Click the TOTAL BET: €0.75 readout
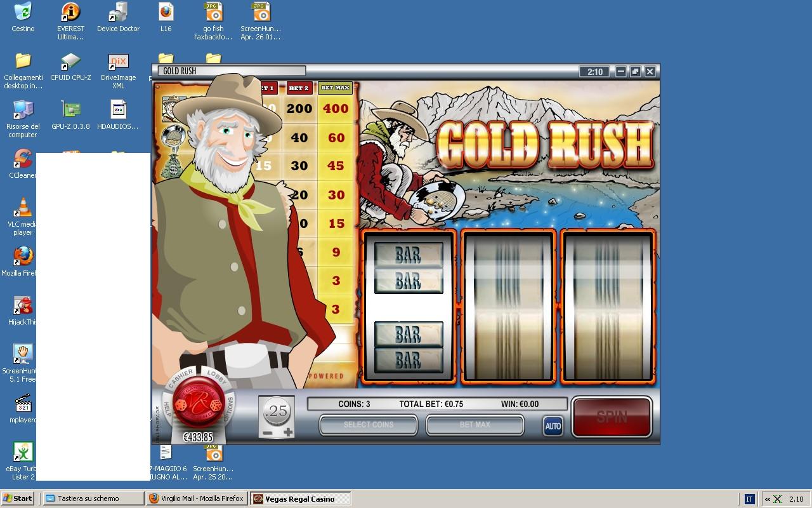 (431, 404)
